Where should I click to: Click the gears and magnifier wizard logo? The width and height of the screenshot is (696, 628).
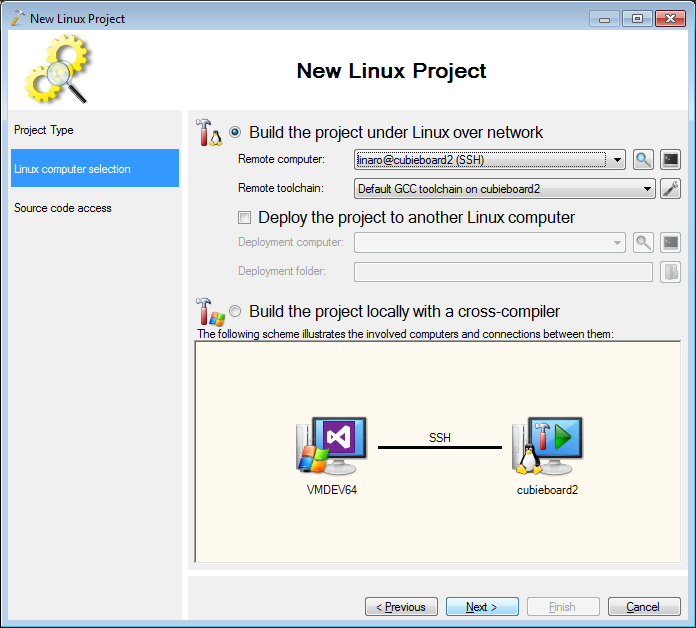(58, 69)
